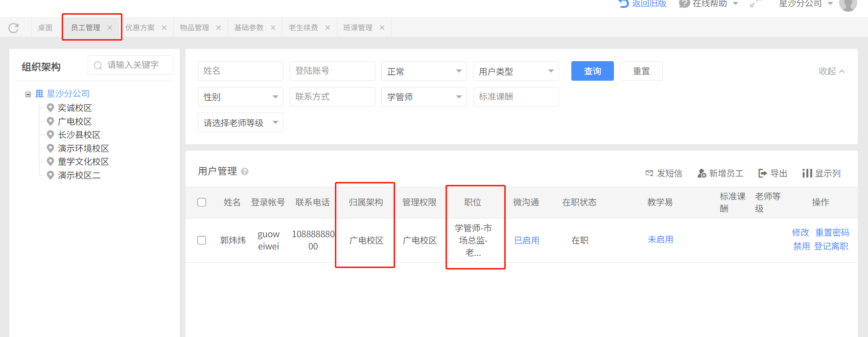Switch to the 班课管理 tab
The image size is (868, 337).
358,28
